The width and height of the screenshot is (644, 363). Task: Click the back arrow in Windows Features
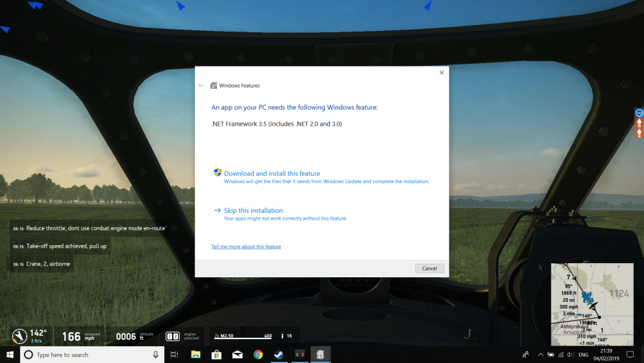point(201,86)
